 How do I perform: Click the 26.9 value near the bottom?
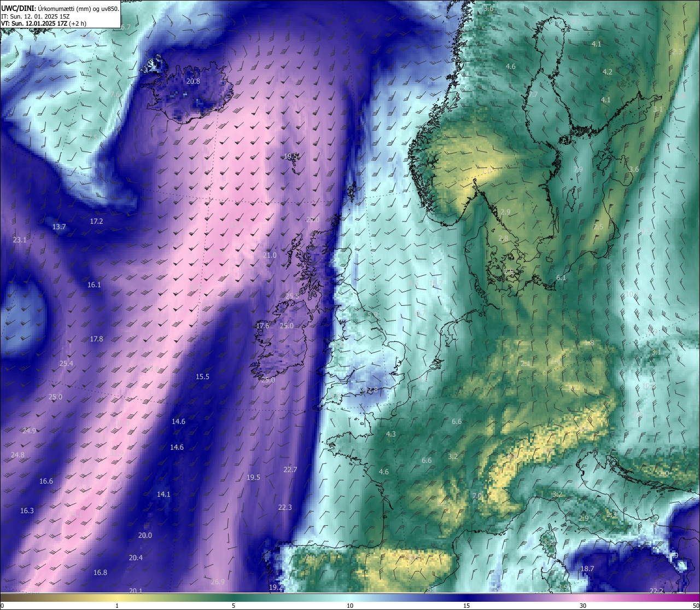coord(218,582)
